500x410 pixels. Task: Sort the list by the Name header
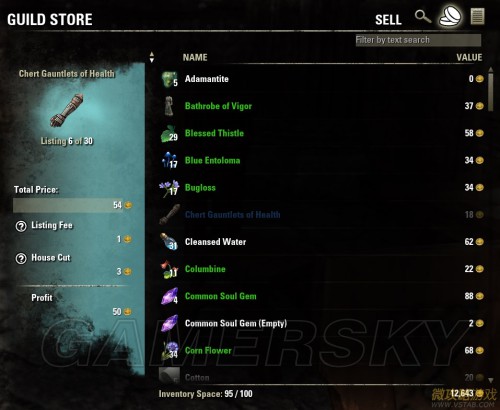pyautogui.click(x=195, y=57)
